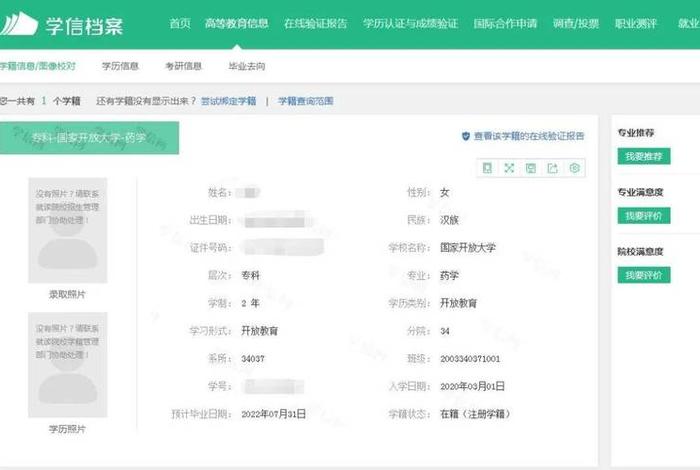Open the 学籍查询范围 link
This screenshot has height=470, width=700.
(x=306, y=101)
